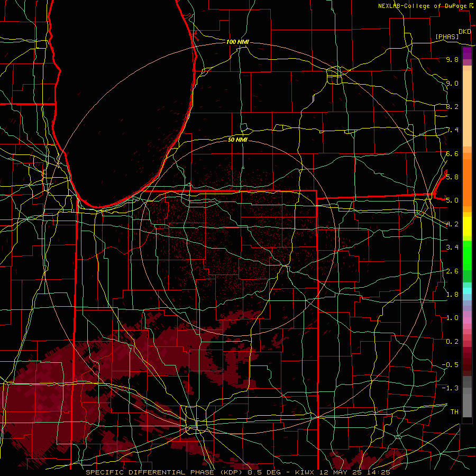476x476 pixels.
Task: Click the 50 NMI range ring label
Action: (x=237, y=140)
